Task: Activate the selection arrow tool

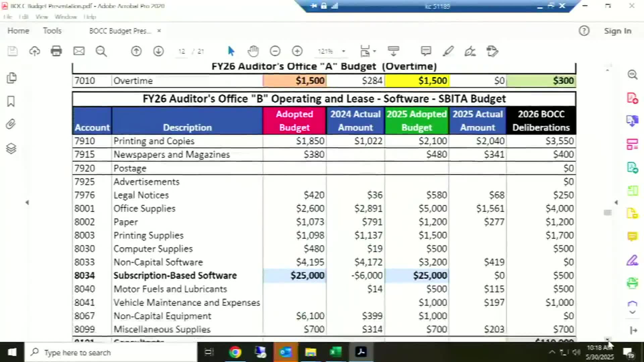Action: click(x=231, y=51)
